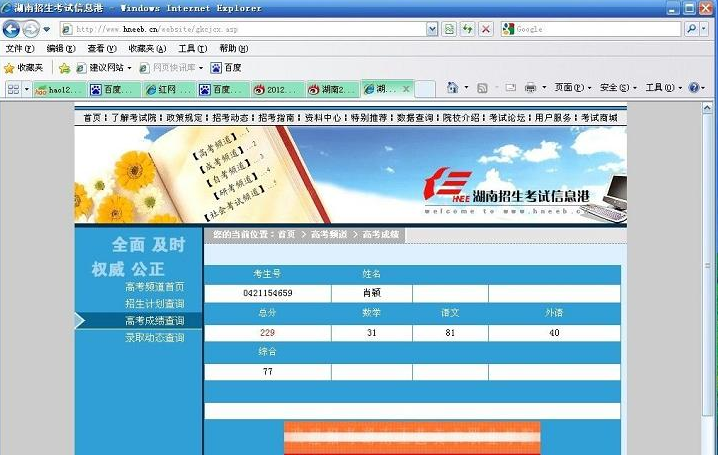Open the 编辑(E) menu

pos(61,49)
